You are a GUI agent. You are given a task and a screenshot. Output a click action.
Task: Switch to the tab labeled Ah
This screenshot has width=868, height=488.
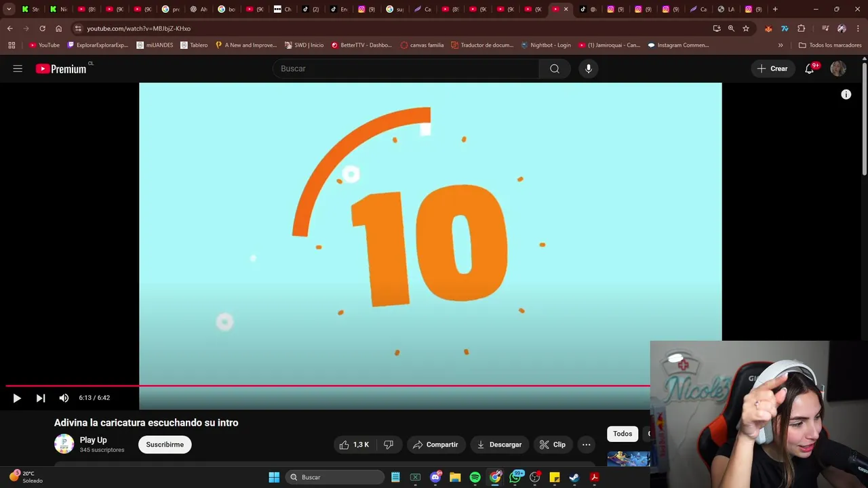click(198, 9)
